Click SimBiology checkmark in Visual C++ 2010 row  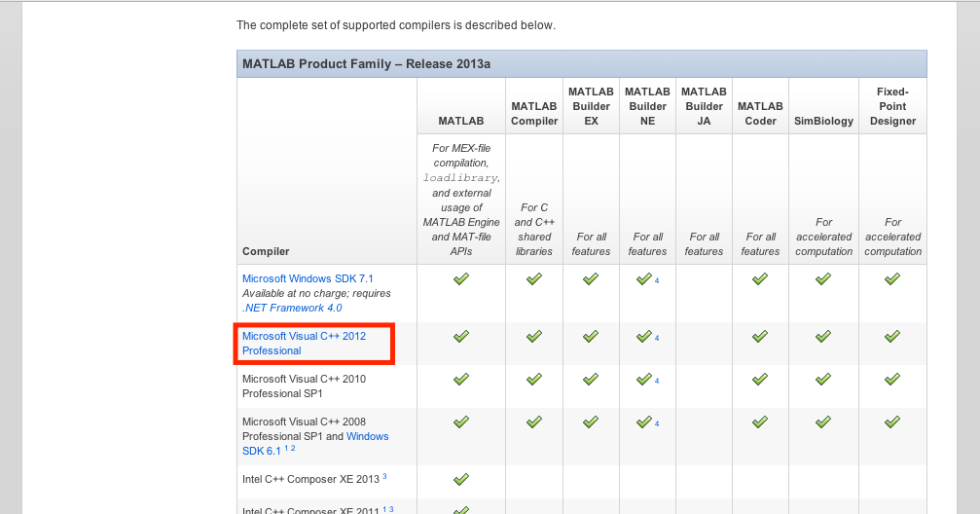click(823, 379)
